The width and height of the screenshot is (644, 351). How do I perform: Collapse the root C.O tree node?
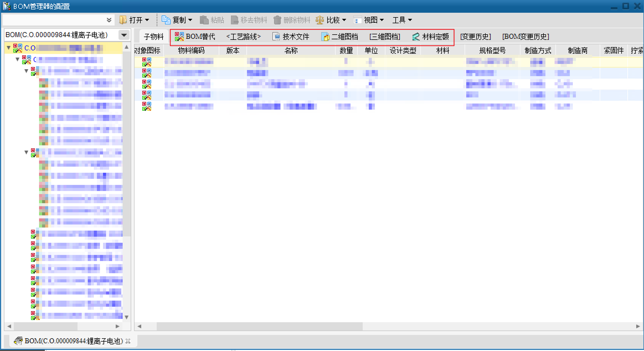(9, 48)
